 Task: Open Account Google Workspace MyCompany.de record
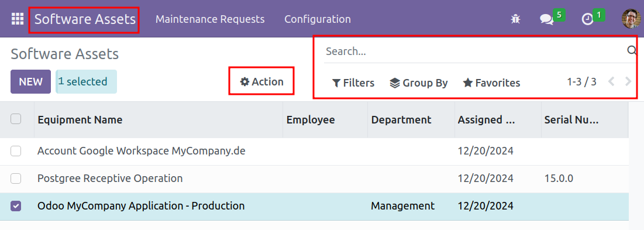click(142, 151)
